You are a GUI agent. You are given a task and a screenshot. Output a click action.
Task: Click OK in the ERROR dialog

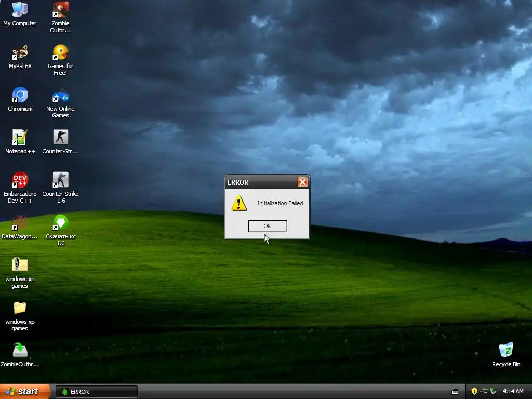(268, 226)
